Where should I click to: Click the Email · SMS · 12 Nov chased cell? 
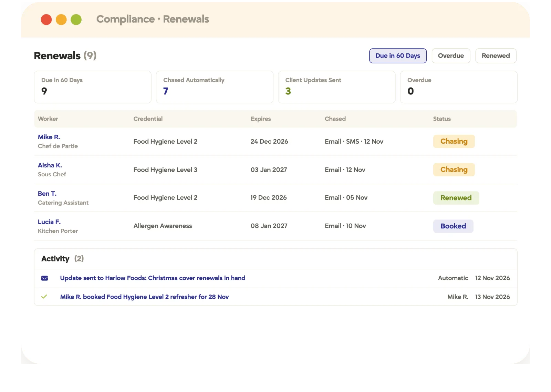click(354, 142)
